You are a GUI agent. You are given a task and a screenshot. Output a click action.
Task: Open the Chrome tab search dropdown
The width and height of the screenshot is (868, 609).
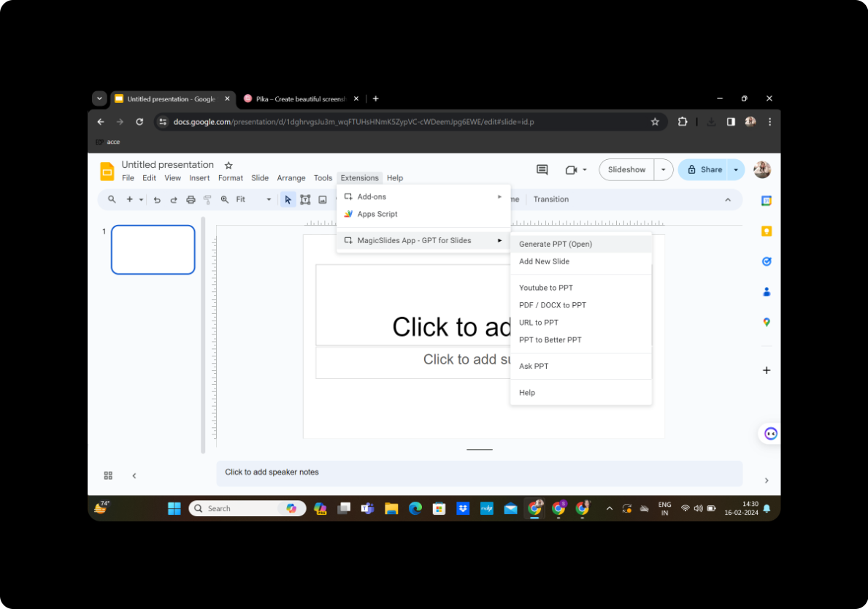(x=99, y=99)
